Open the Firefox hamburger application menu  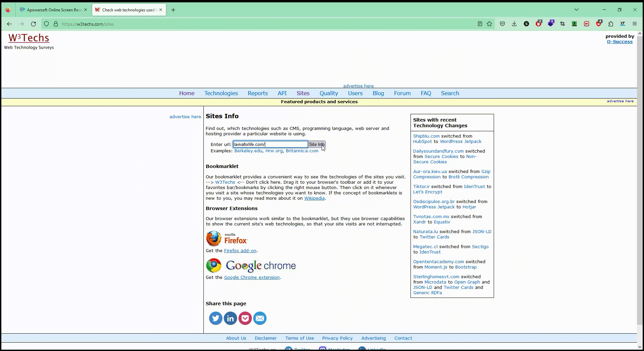click(x=634, y=24)
